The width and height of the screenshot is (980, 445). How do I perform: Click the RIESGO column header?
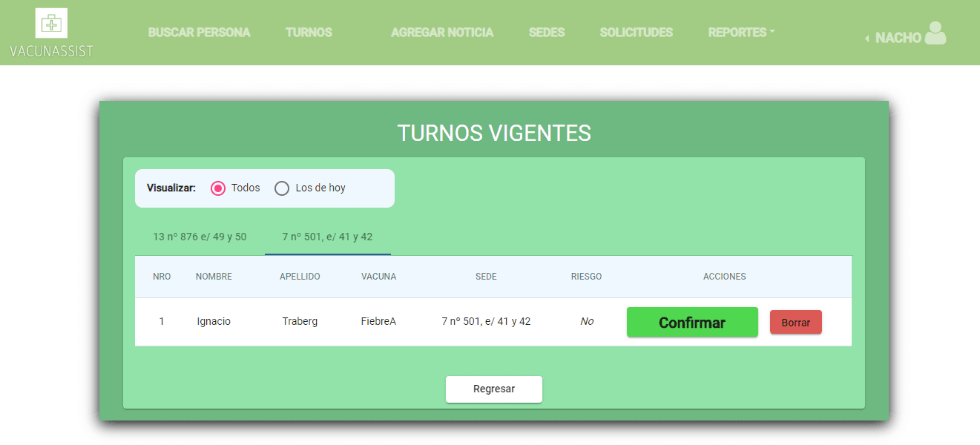pyautogui.click(x=586, y=277)
